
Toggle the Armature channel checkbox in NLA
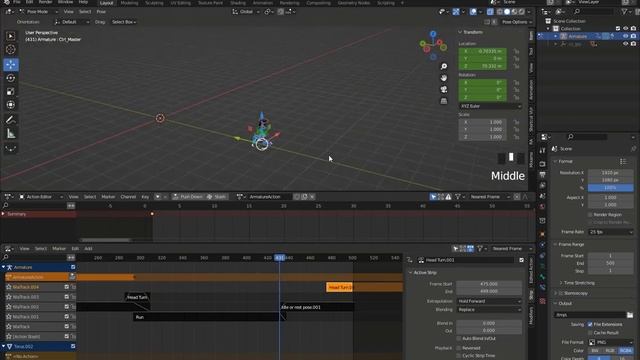pos(73,267)
